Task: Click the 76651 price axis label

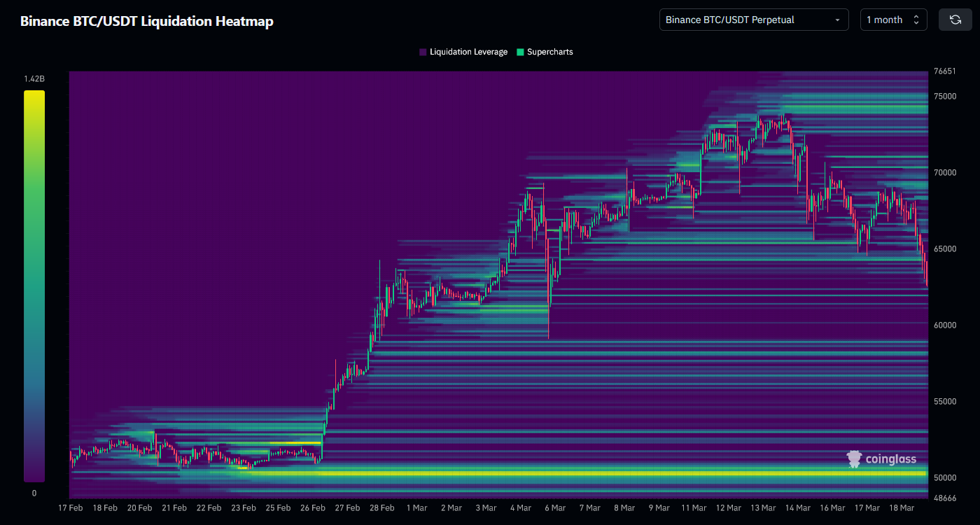Action: (x=944, y=71)
